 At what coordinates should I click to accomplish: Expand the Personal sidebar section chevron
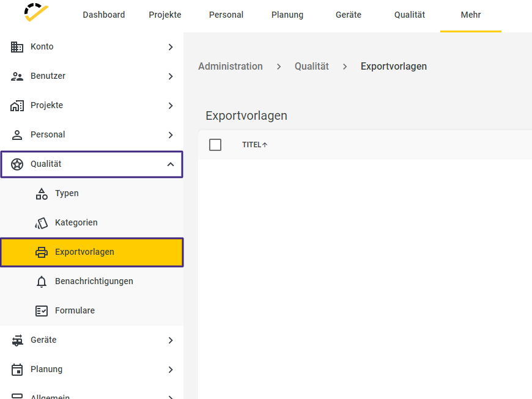point(171,135)
